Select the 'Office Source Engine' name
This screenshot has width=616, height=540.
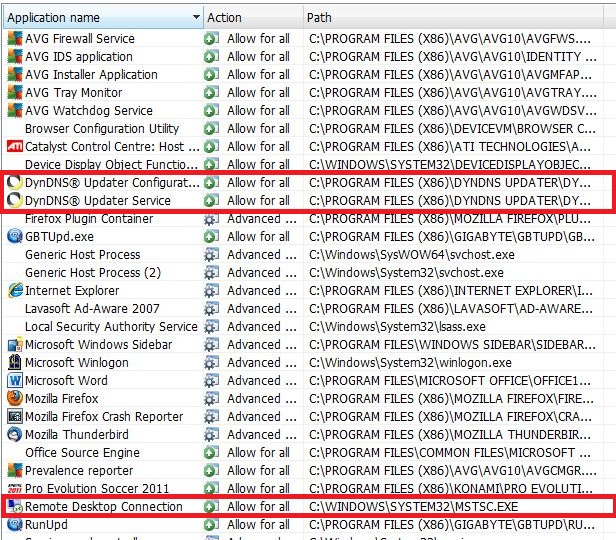(x=82, y=453)
